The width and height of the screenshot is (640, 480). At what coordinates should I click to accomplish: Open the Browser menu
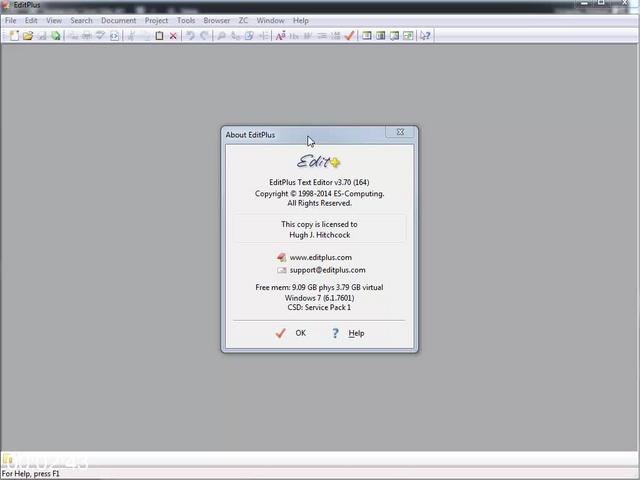pyautogui.click(x=217, y=20)
